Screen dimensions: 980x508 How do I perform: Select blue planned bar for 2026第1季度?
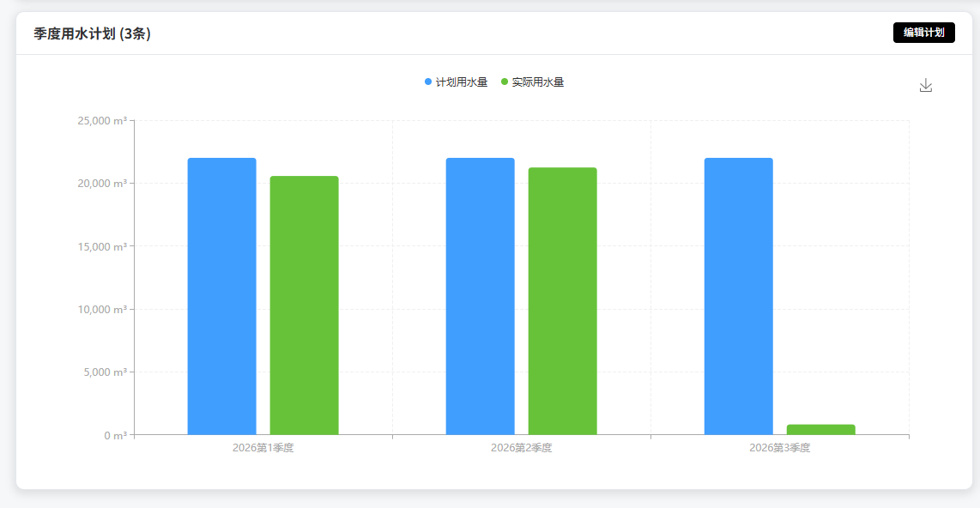click(222, 296)
